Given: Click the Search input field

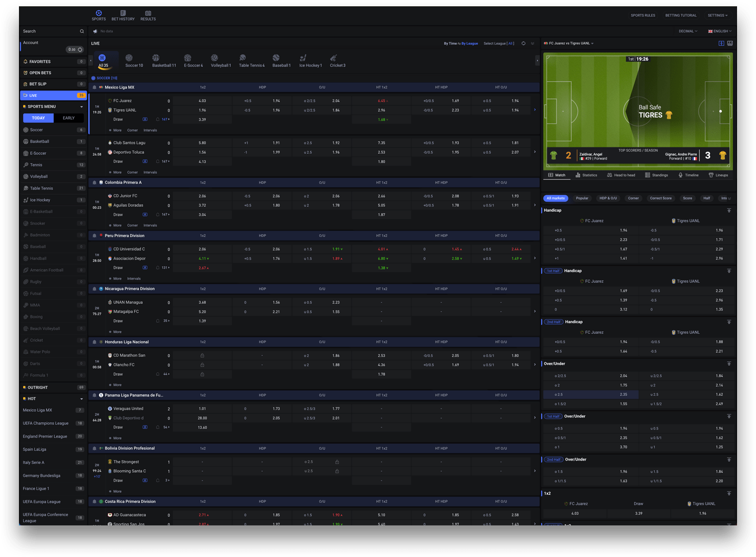Looking at the screenshot, I should [50, 31].
